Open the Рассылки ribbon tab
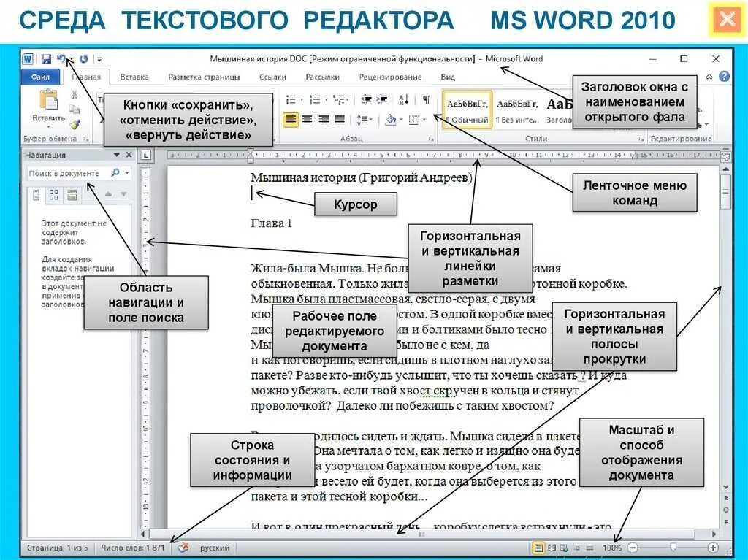The height and width of the screenshot is (560, 748). click(x=322, y=77)
